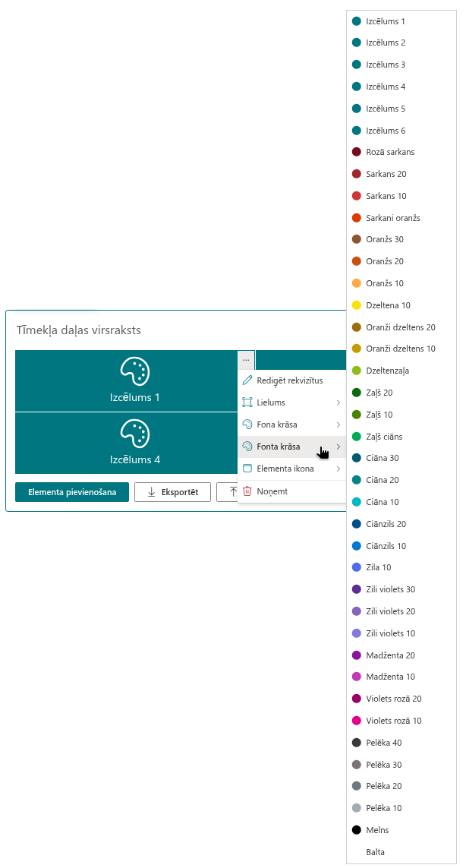Open the Elementa ikona submenu
The image size is (466, 868).
(291, 469)
